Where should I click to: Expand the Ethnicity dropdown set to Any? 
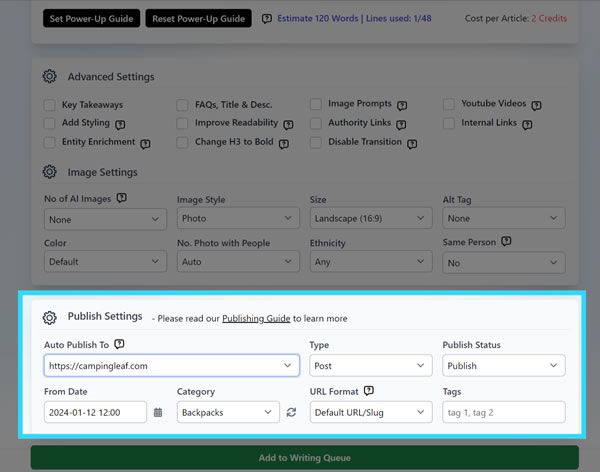tap(371, 261)
